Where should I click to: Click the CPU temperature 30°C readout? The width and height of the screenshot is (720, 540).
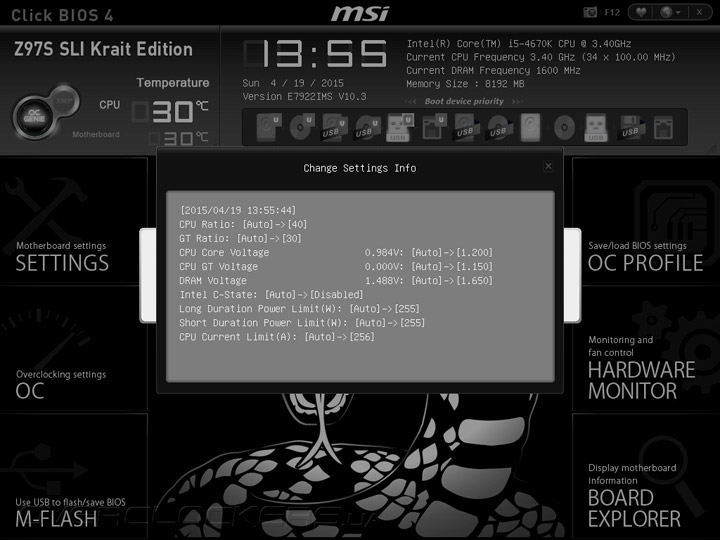pos(170,112)
